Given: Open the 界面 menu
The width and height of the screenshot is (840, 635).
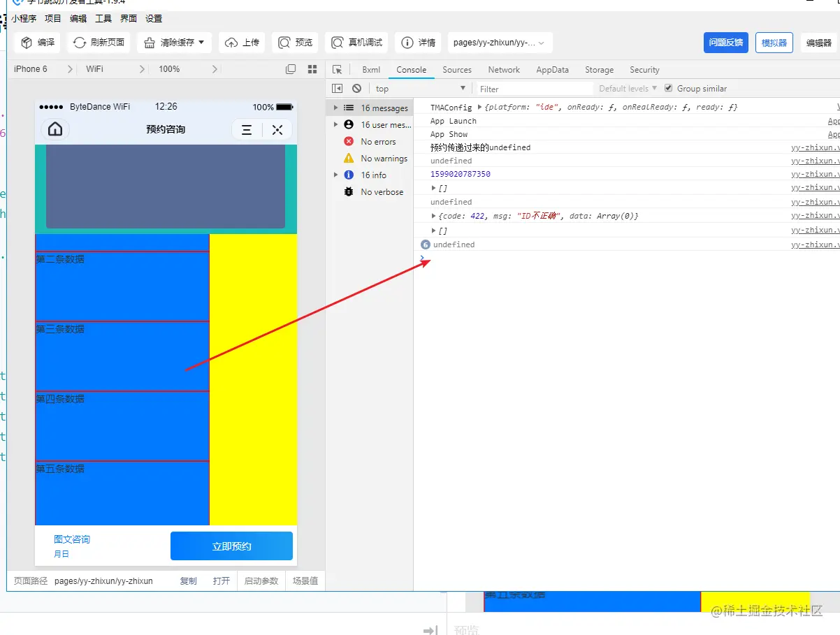Looking at the screenshot, I should [x=129, y=19].
